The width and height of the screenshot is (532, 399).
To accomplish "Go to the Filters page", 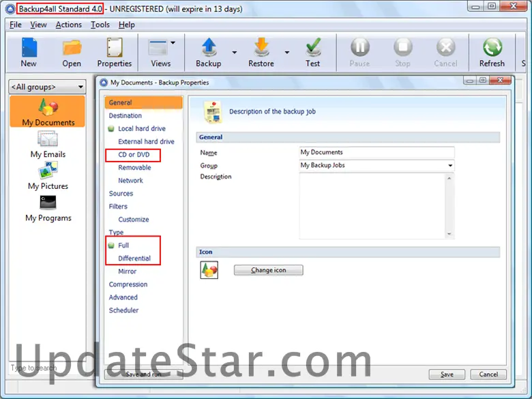I will pos(118,206).
